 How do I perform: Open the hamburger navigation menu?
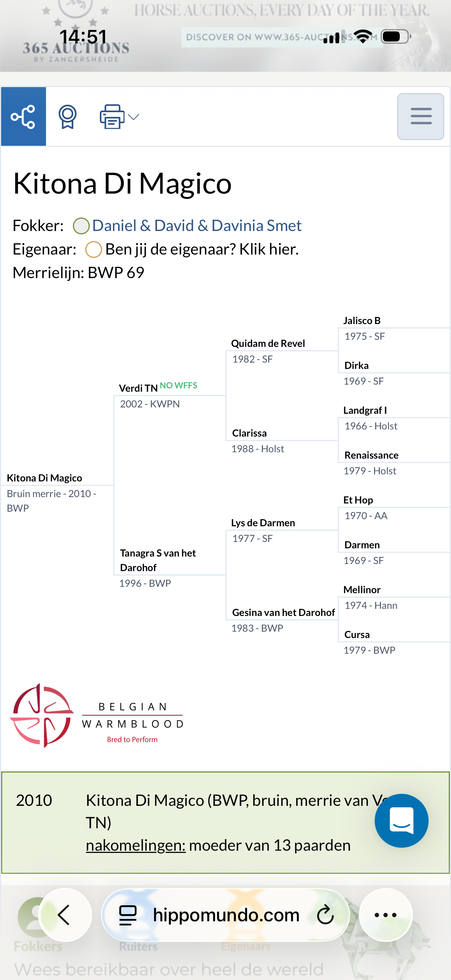pos(421,116)
